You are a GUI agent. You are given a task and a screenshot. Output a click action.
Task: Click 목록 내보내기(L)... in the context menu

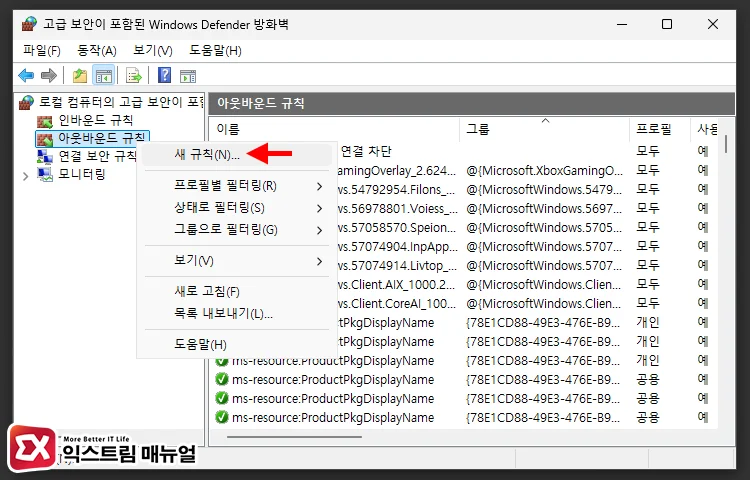[223, 314]
